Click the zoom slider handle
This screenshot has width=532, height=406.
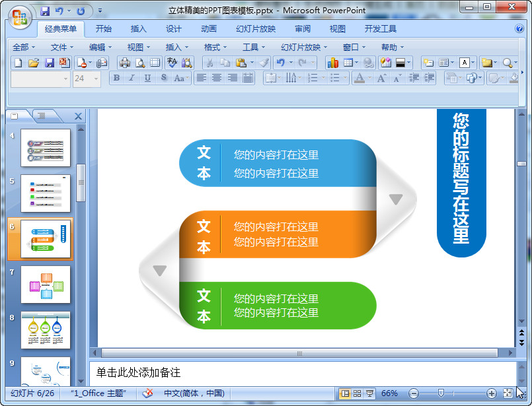[441, 393]
